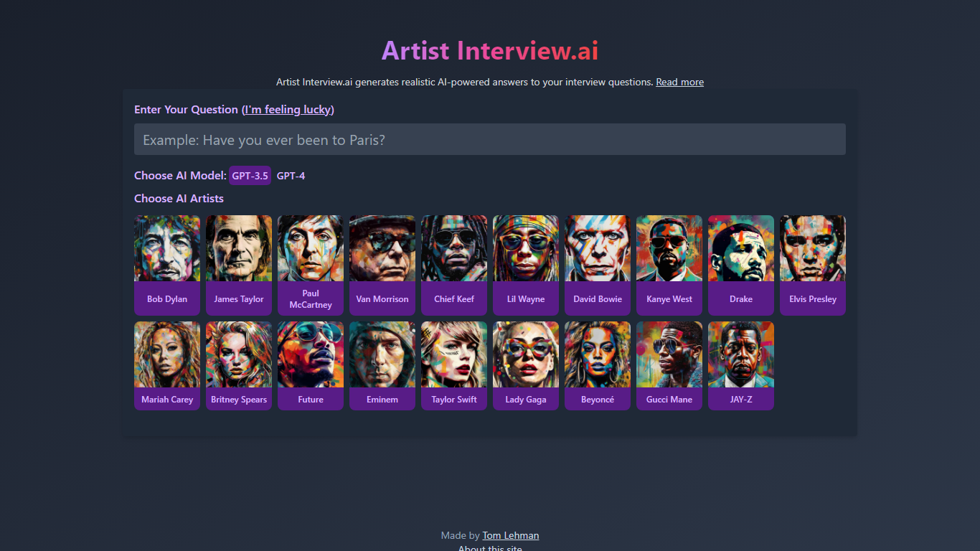The image size is (980, 551).
Task: Select Kanye West artist tile
Action: (x=669, y=265)
